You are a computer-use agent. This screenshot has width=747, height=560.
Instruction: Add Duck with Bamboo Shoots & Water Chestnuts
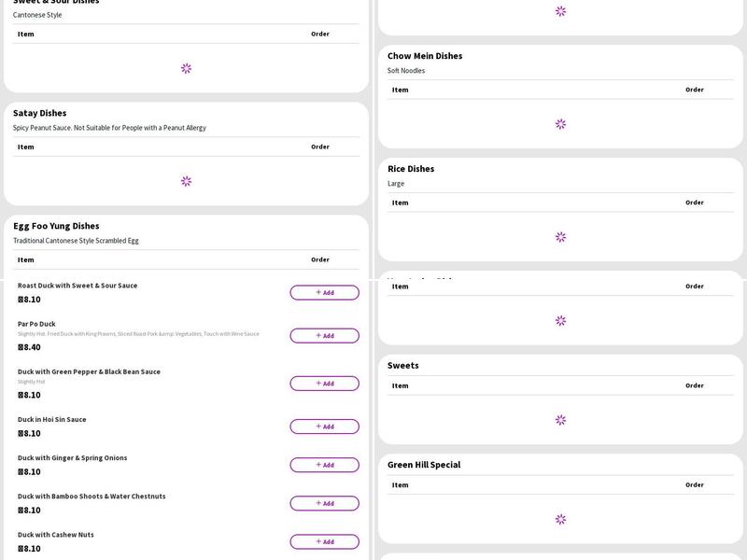point(324,503)
